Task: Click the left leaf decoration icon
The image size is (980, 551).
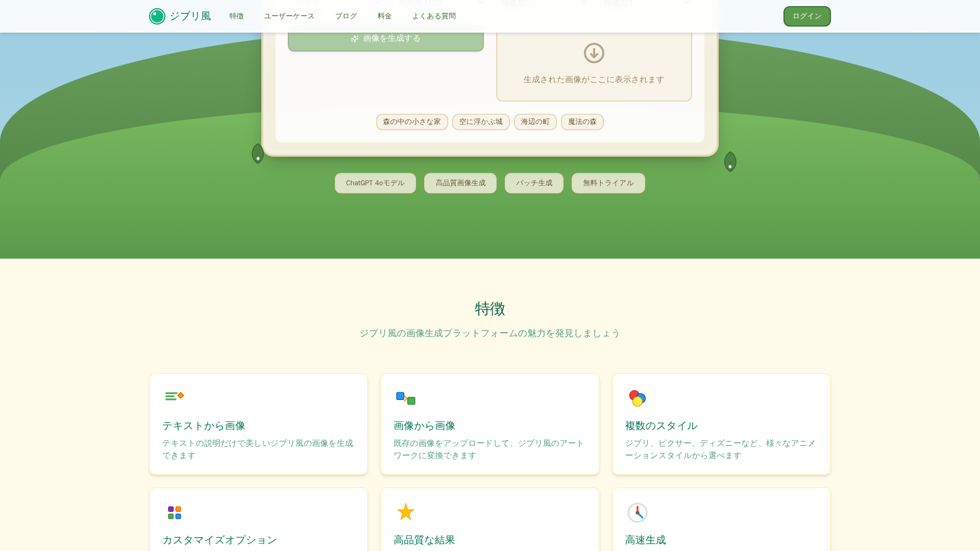Action: point(258,154)
